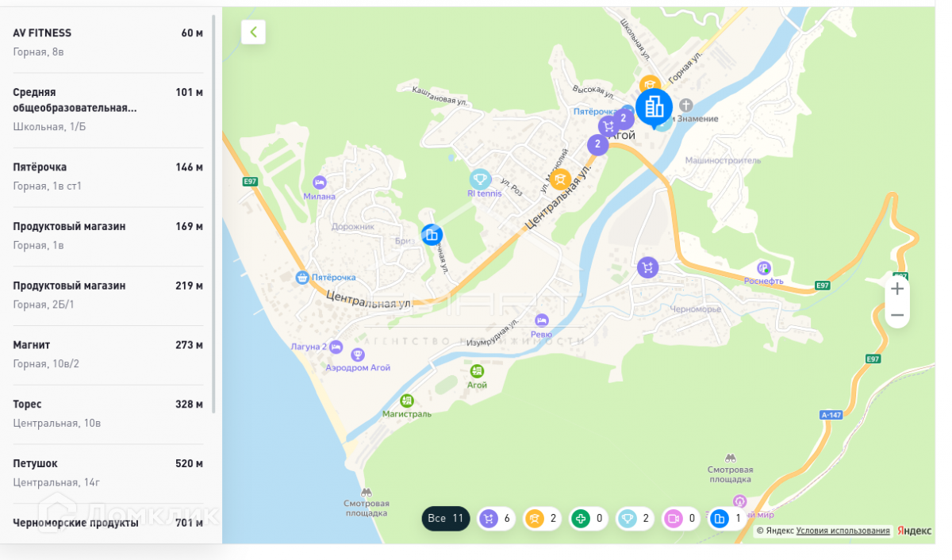Click the Яндекс logo link
Image resolution: width=952 pixels, height=560 pixels.
(x=914, y=531)
